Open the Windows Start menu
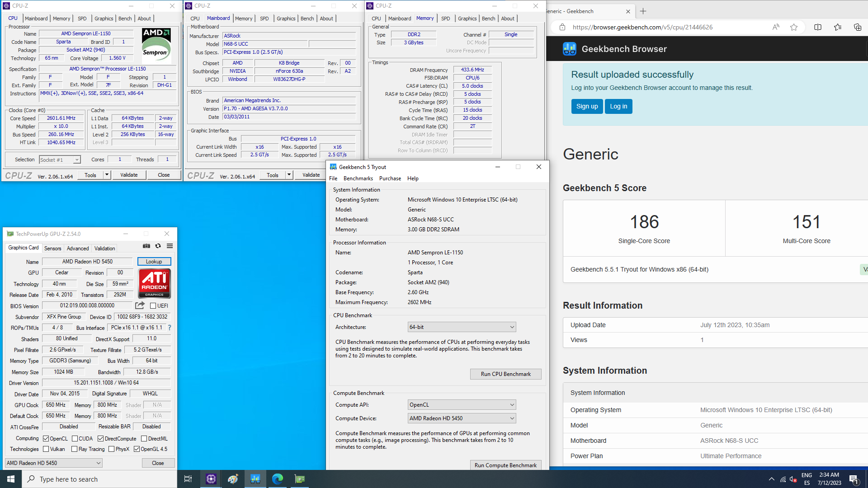This screenshot has width=868, height=488. pos(11,479)
